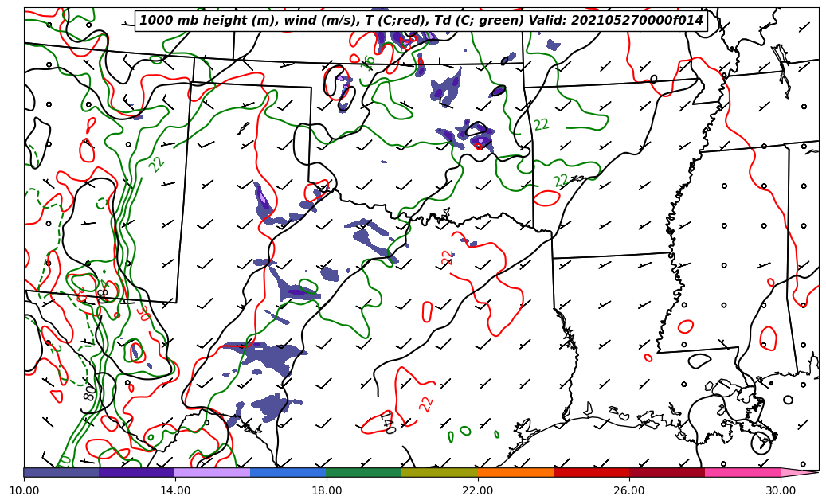Select the dark slate-blue 10–12 colorbar segment
This screenshot has width=826, height=504.
pyautogui.click(x=61, y=472)
